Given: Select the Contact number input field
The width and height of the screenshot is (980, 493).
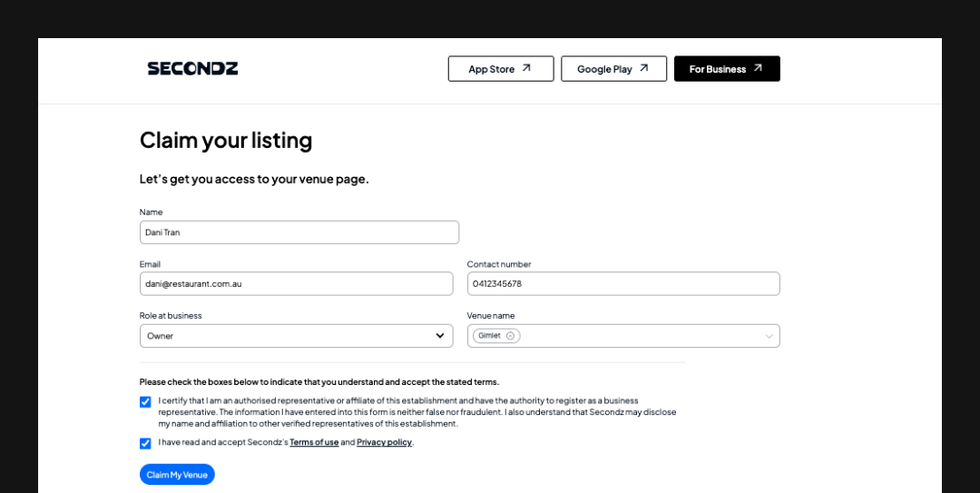Looking at the screenshot, I should 622,283.
